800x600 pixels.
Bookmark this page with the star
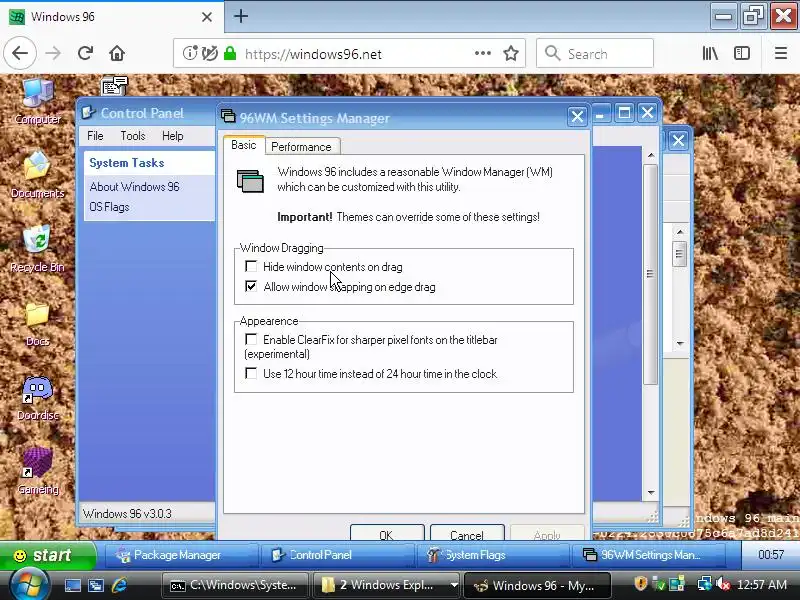(x=511, y=53)
